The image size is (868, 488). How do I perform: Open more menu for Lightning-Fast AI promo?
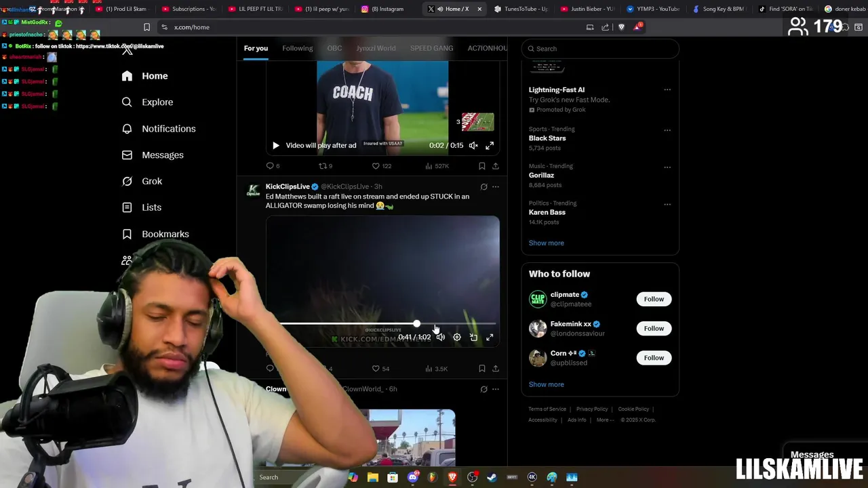coord(667,90)
